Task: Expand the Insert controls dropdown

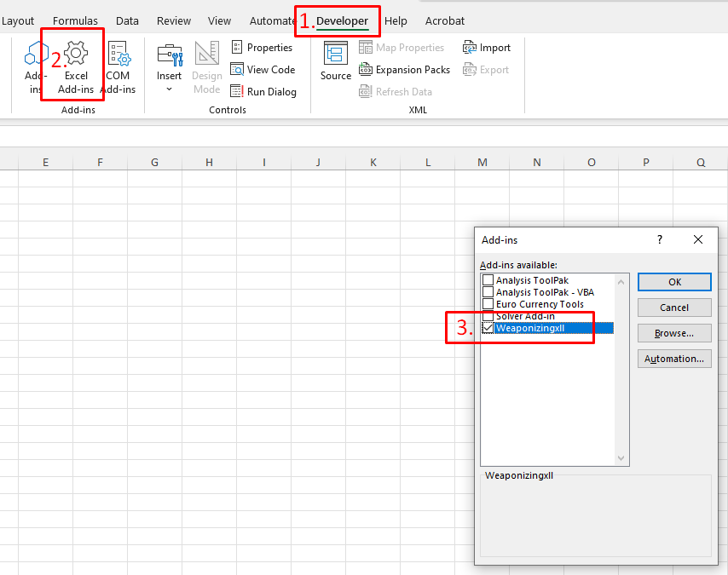Action: [x=169, y=89]
